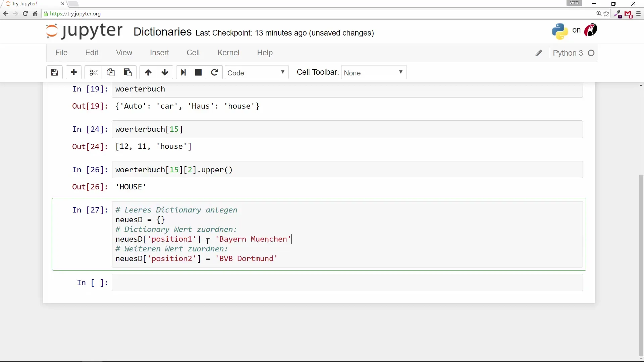The image size is (644, 362).
Task: Open the cell type Code dropdown
Action: [x=257, y=72]
